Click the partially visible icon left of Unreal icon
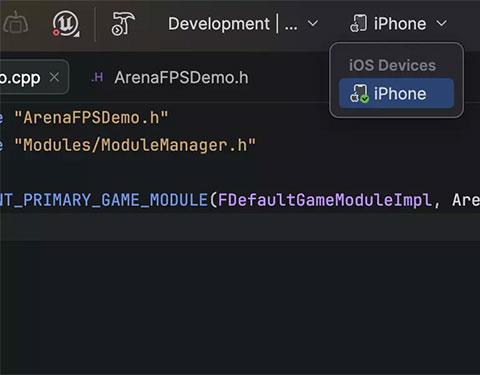The width and height of the screenshot is (480, 375). point(14,23)
